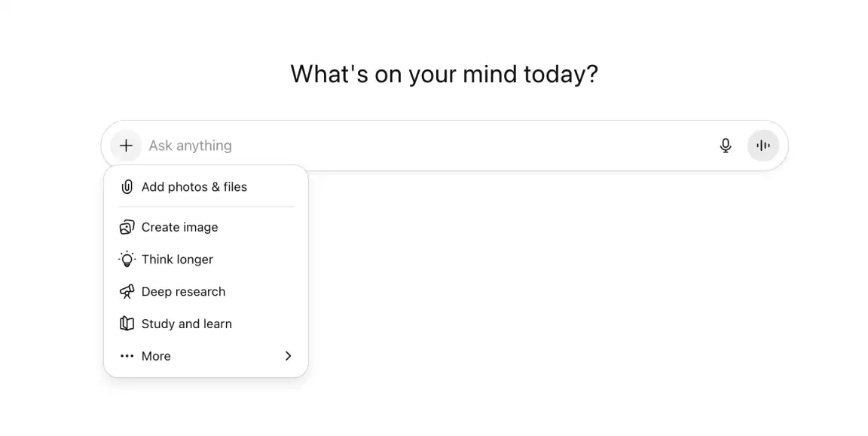Select the "Deep research" menu entry
The width and height of the screenshot is (868, 436).
point(184,292)
